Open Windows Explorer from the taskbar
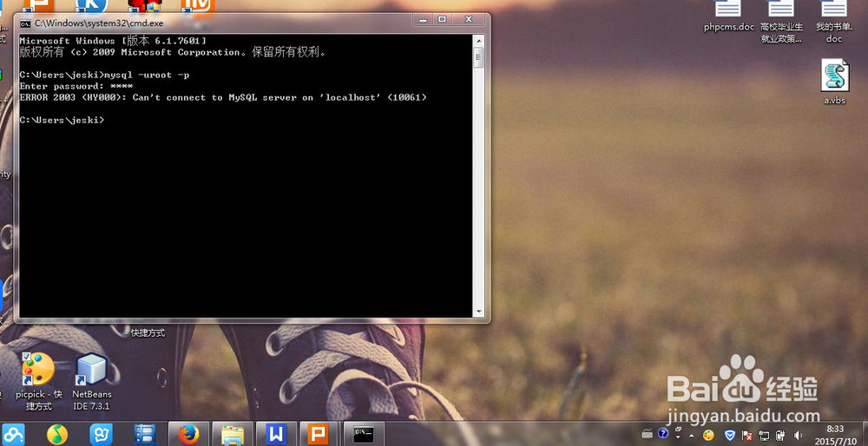The image size is (868, 446). [233, 435]
